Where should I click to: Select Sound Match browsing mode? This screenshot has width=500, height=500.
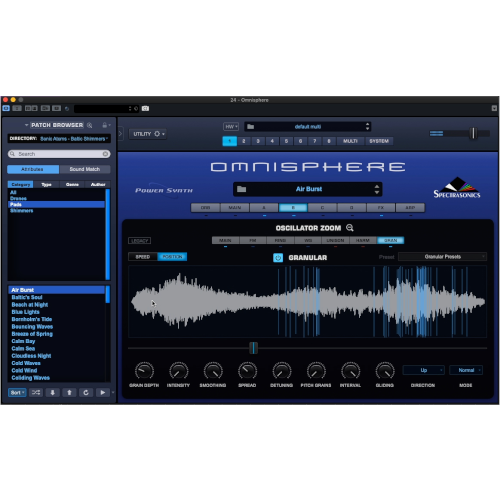[x=85, y=169]
